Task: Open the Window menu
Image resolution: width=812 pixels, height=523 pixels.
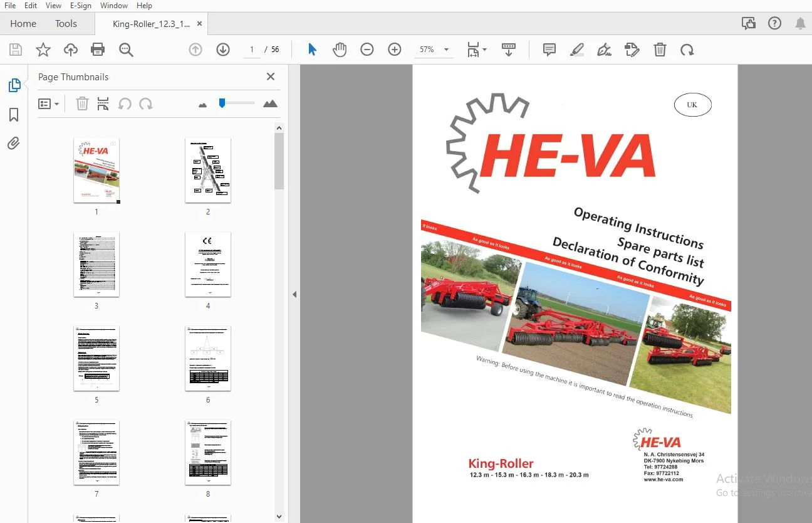Action: (x=114, y=6)
